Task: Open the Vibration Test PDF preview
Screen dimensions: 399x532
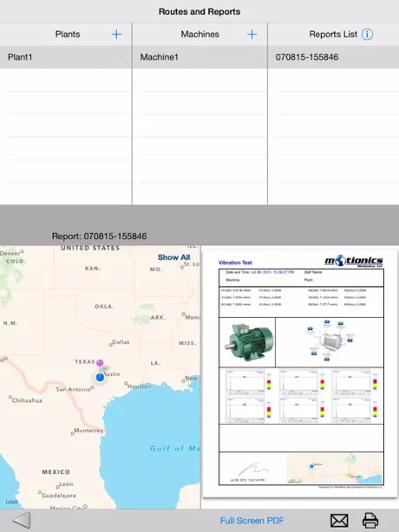Action: pos(300,373)
